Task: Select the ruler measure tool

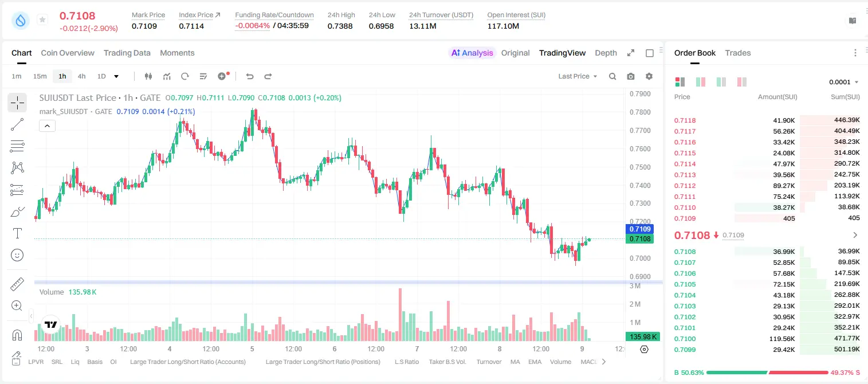Action: pos(17,284)
